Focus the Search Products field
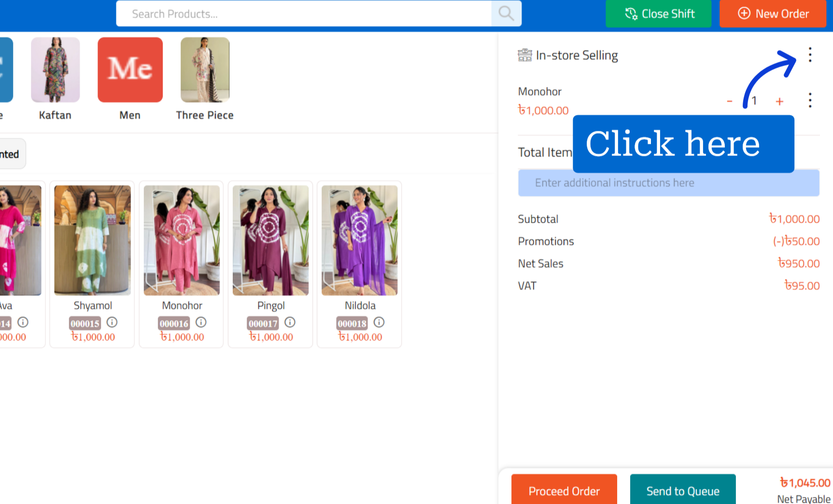 coord(304,14)
